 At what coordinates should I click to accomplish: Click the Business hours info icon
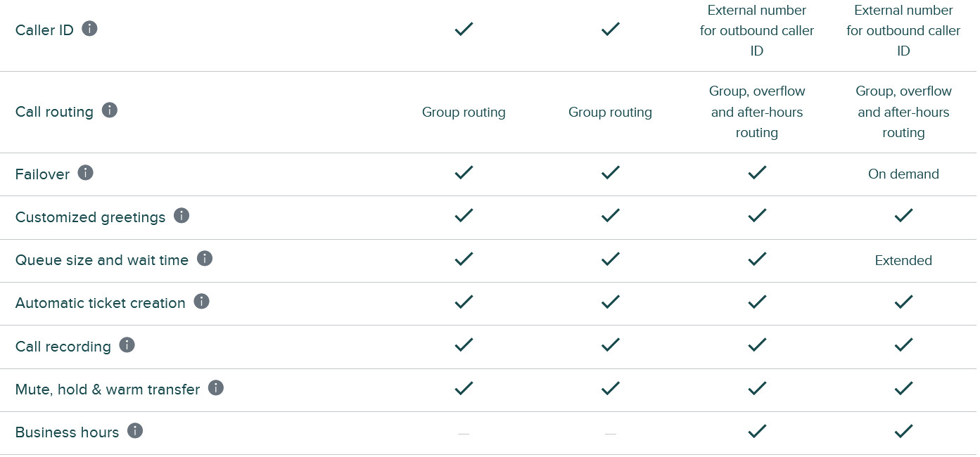tap(135, 430)
